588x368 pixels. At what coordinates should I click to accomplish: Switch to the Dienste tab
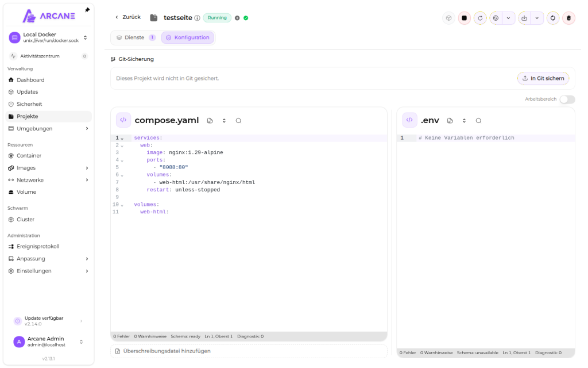pyautogui.click(x=136, y=37)
